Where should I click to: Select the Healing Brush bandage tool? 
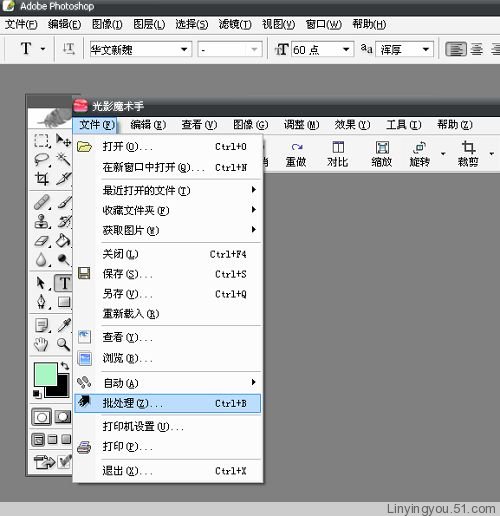[42, 202]
